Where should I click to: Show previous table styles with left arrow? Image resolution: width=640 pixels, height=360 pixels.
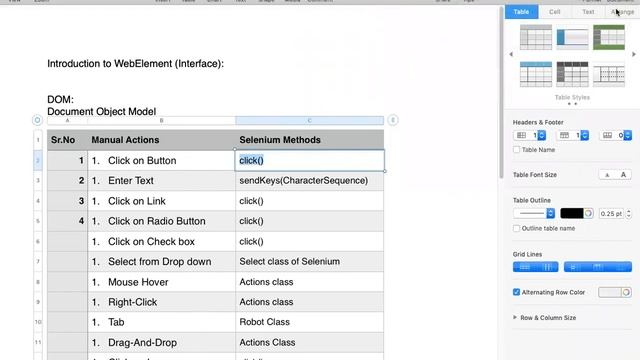(511, 54)
